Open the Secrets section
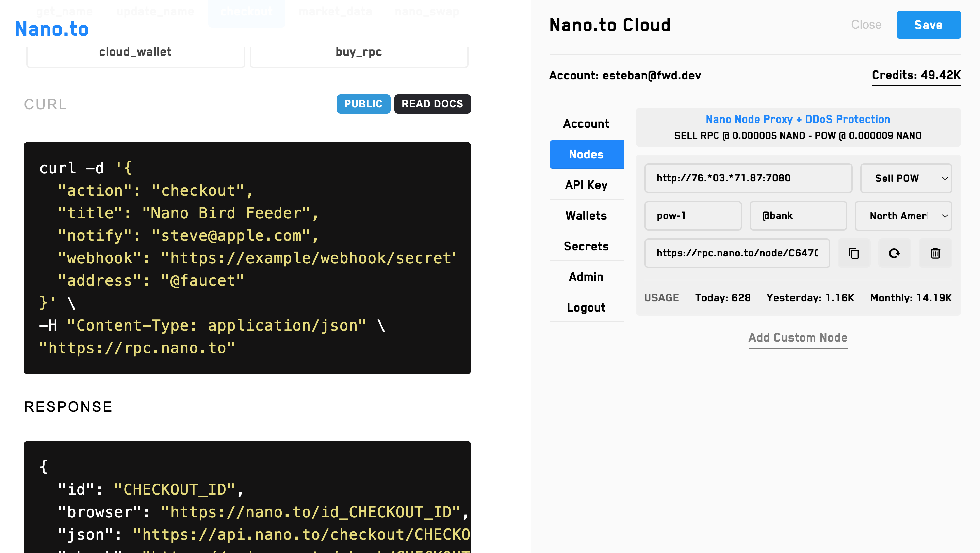This screenshot has height=553, width=980. click(x=586, y=246)
